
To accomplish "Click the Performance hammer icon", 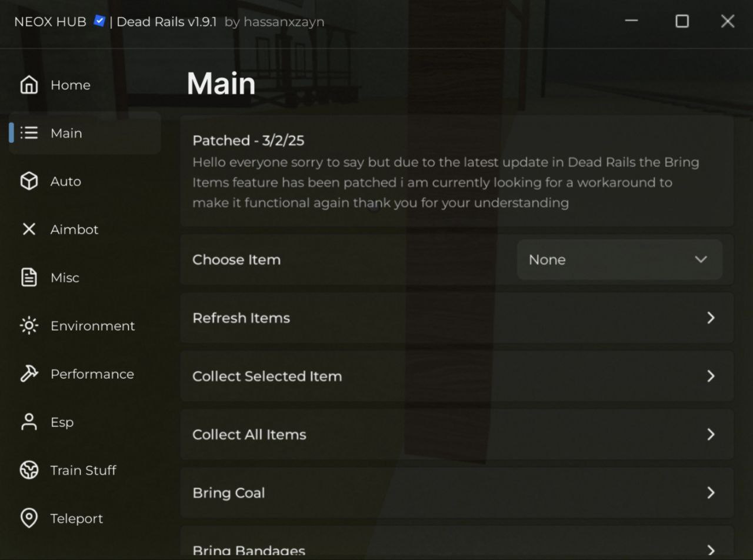I will [x=29, y=374].
